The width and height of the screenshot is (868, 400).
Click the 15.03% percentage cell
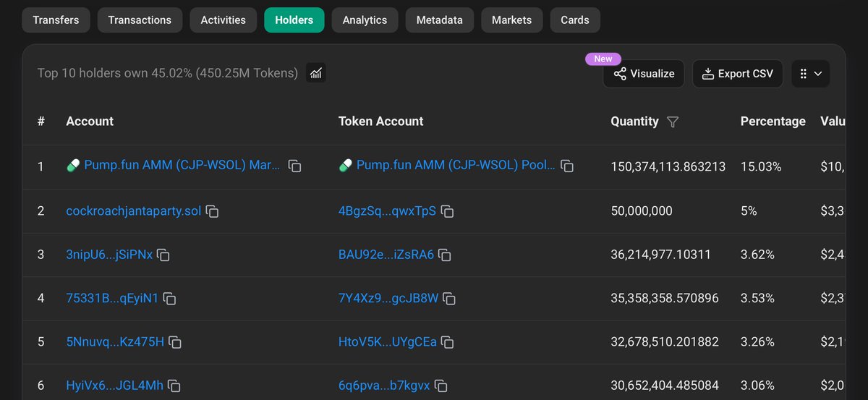click(x=761, y=166)
